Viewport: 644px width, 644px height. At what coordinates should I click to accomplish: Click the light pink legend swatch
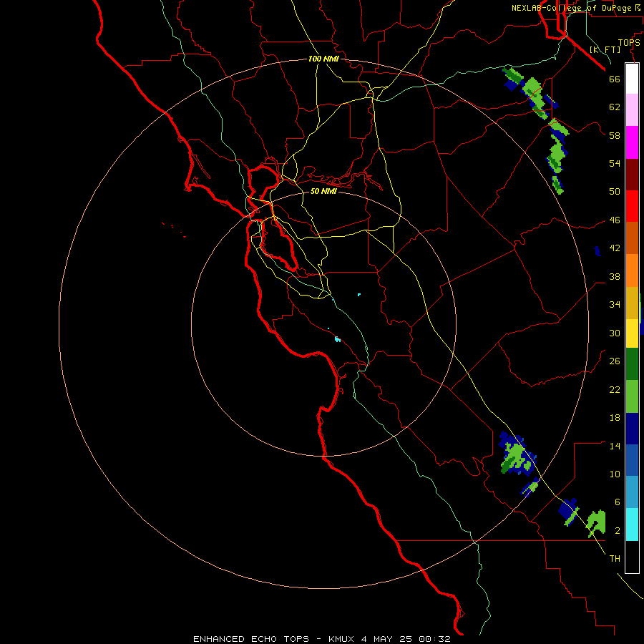[x=632, y=110]
